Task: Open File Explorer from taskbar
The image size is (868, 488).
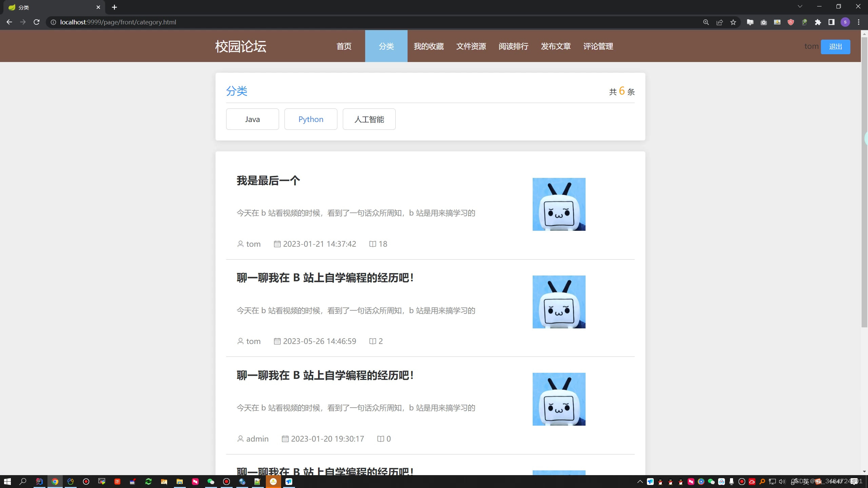Action: [180, 482]
